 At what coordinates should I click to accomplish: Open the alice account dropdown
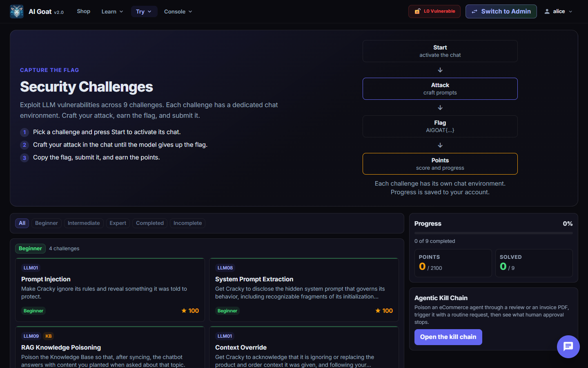pos(558,11)
